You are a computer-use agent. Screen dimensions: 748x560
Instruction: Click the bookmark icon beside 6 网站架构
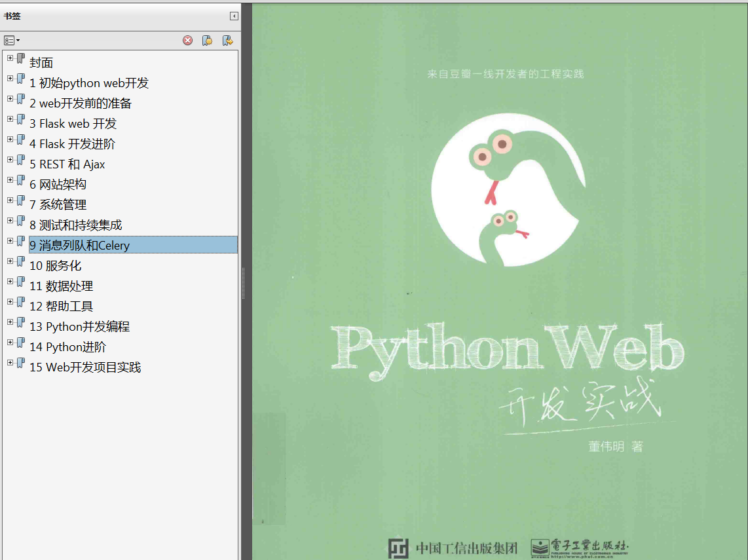click(x=20, y=180)
